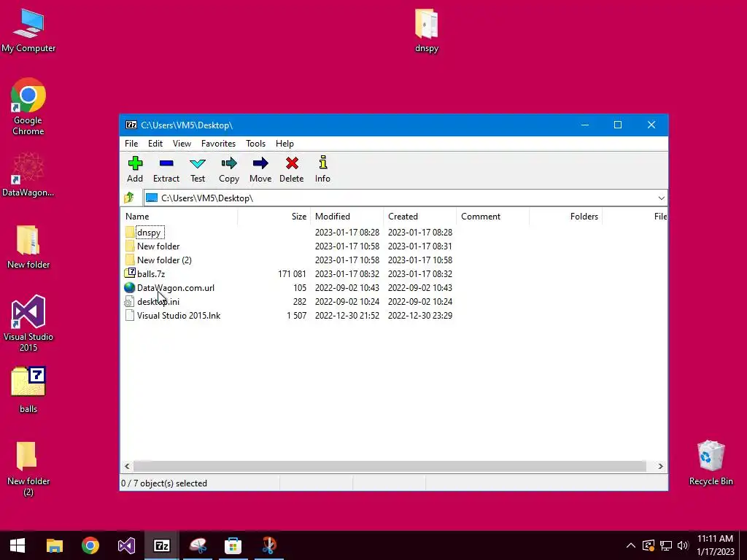Click the horizontal scrollbar thumb
Image resolution: width=747 pixels, height=560 pixels.
(390, 466)
